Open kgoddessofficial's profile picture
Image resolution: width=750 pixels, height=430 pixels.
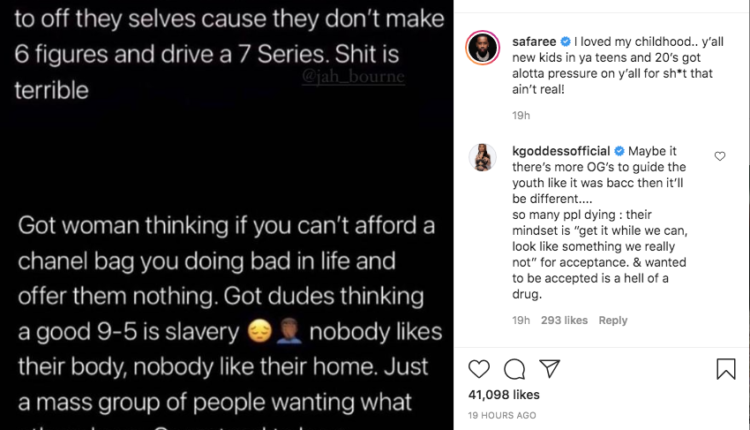coord(482,157)
